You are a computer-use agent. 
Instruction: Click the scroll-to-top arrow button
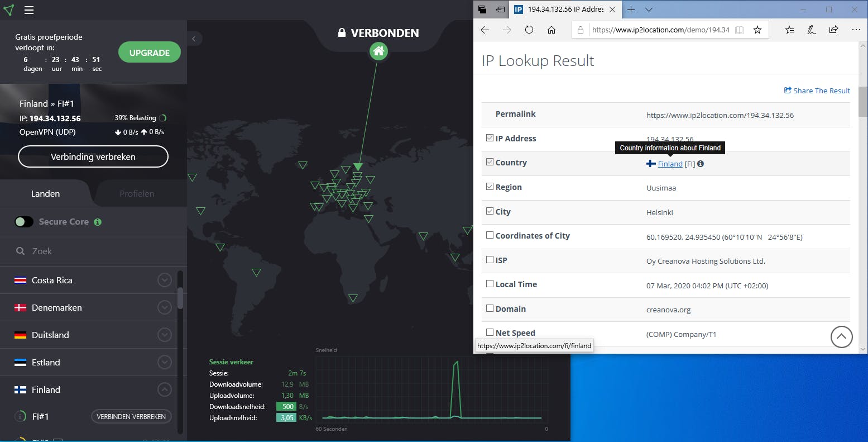point(841,337)
